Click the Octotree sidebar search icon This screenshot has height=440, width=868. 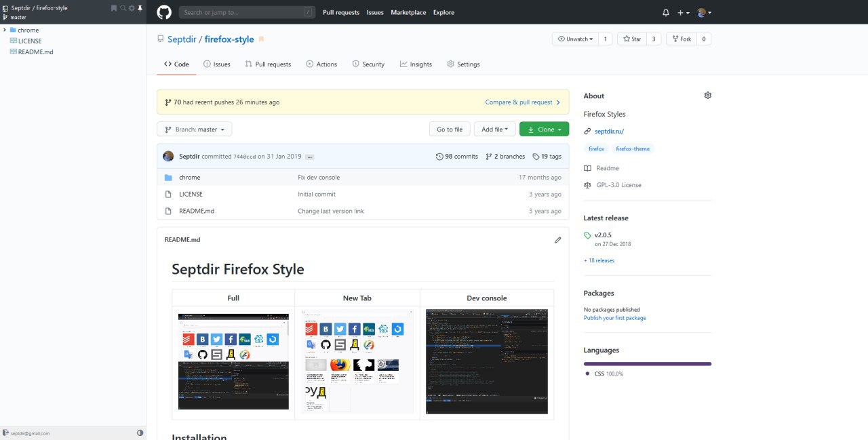123,8
